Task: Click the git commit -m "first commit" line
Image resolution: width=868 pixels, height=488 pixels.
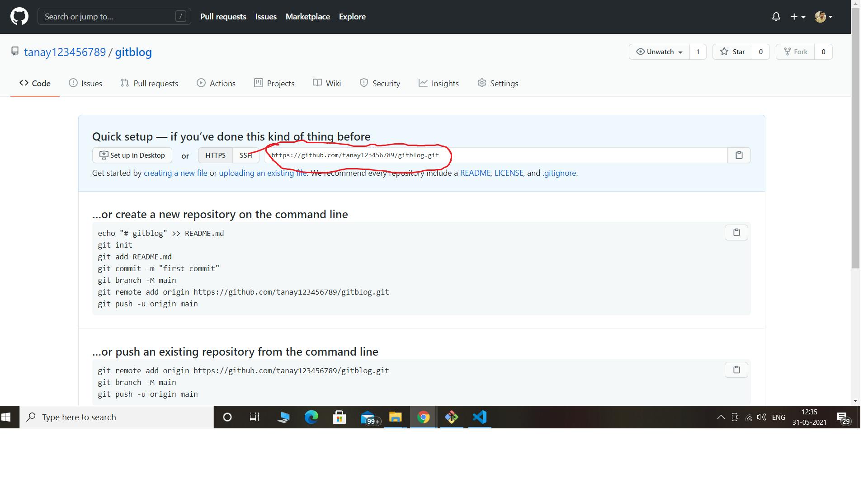Action: (159, 268)
